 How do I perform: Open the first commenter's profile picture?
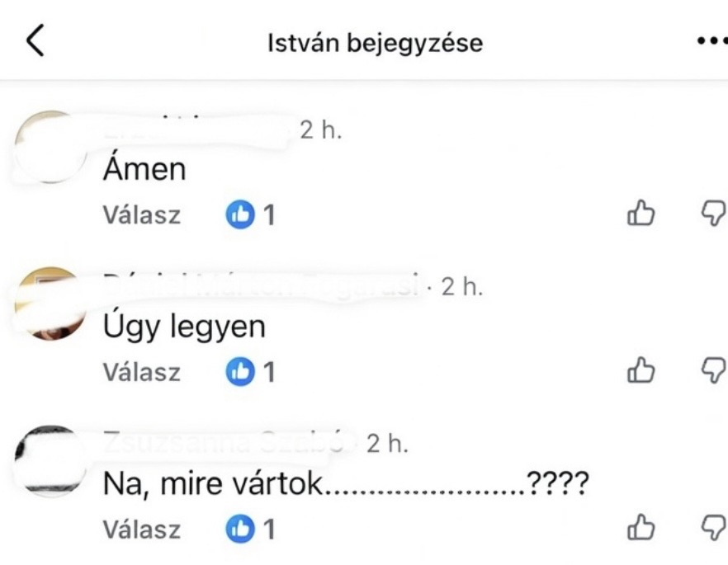tap(50, 147)
